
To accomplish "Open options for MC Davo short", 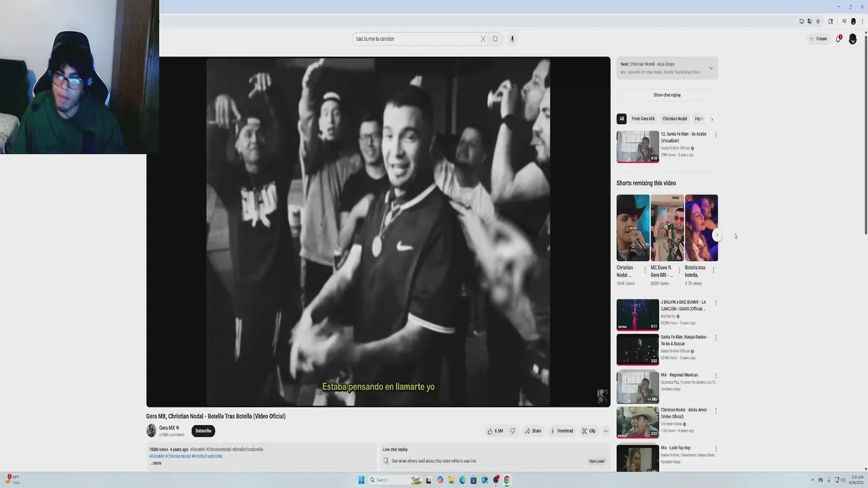I will click(x=679, y=270).
